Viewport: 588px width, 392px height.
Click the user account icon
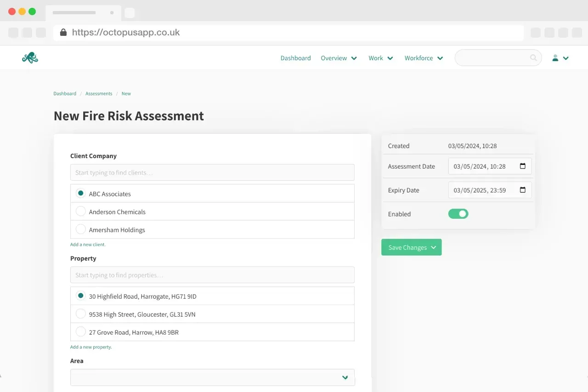pyautogui.click(x=554, y=58)
